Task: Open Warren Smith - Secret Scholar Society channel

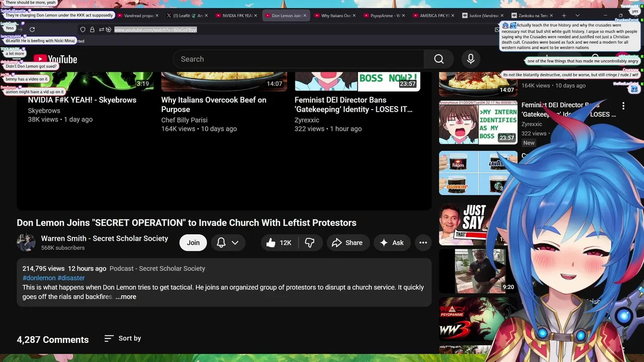Action: tap(105, 238)
